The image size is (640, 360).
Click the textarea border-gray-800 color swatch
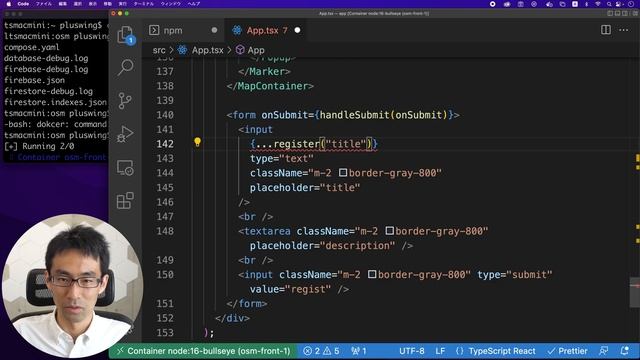[x=389, y=231]
